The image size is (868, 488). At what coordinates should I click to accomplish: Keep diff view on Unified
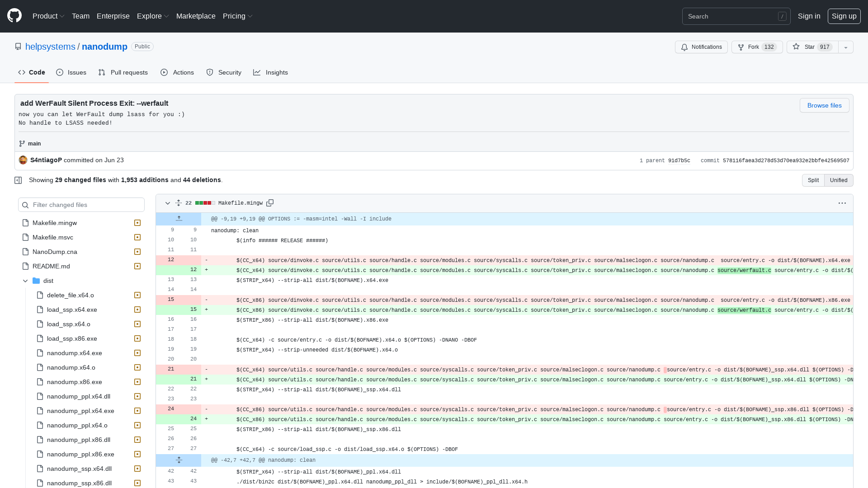(x=838, y=180)
